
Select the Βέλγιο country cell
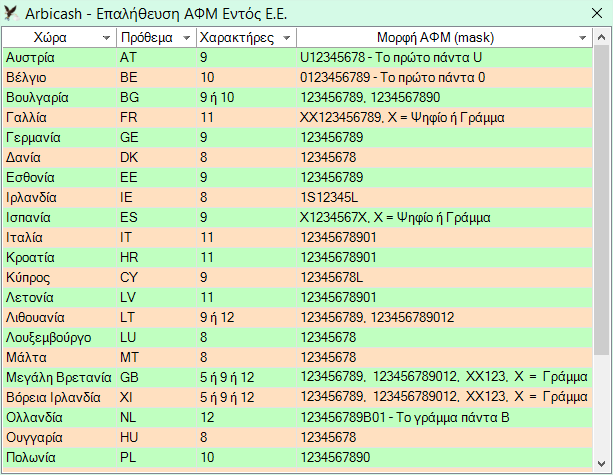59,77
